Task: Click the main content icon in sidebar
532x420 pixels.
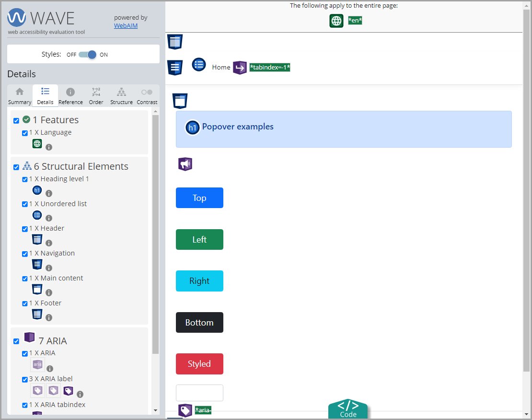Action: (37, 289)
